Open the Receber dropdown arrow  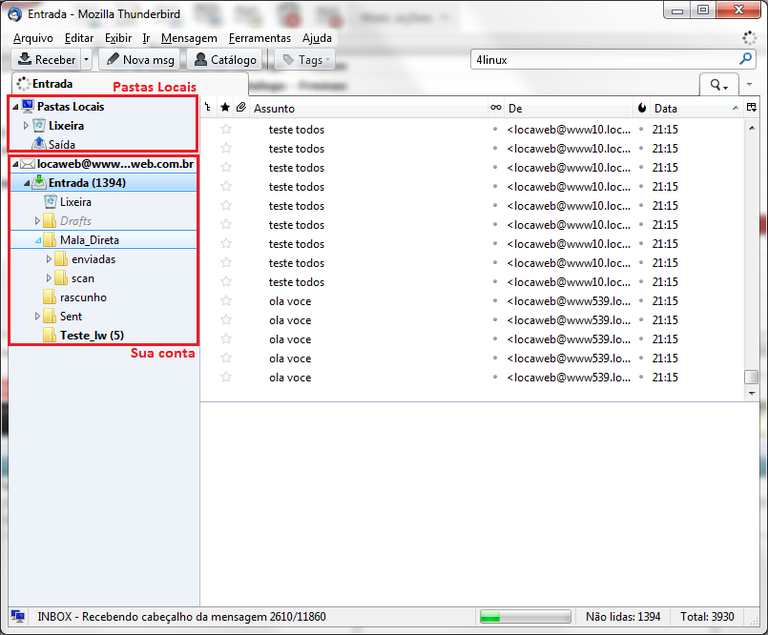tap(86, 60)
